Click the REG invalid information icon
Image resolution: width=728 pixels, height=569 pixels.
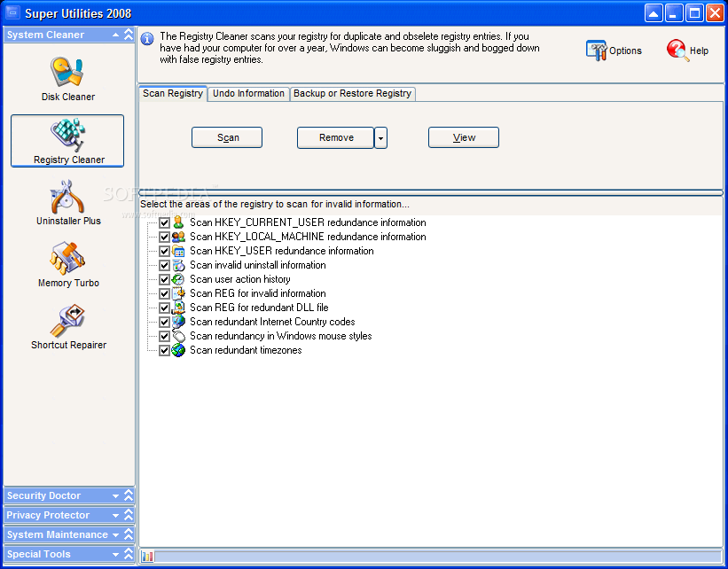(x=178, y=293)
